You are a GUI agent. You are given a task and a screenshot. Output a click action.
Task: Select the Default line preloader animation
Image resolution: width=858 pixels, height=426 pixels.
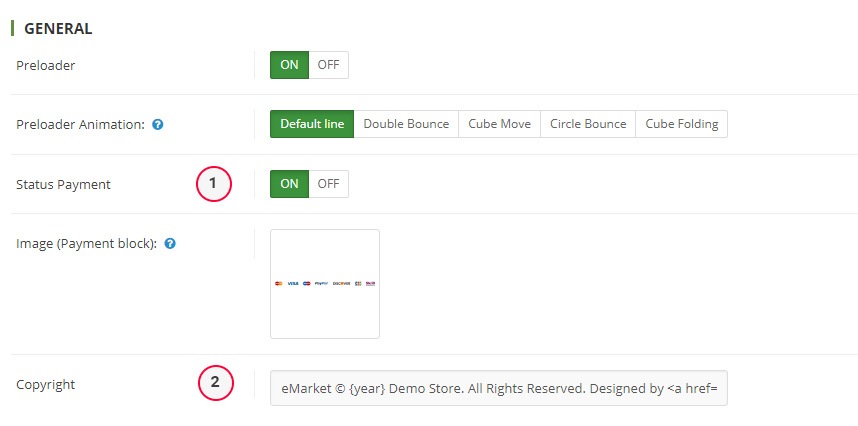click(x=312, y=124)
